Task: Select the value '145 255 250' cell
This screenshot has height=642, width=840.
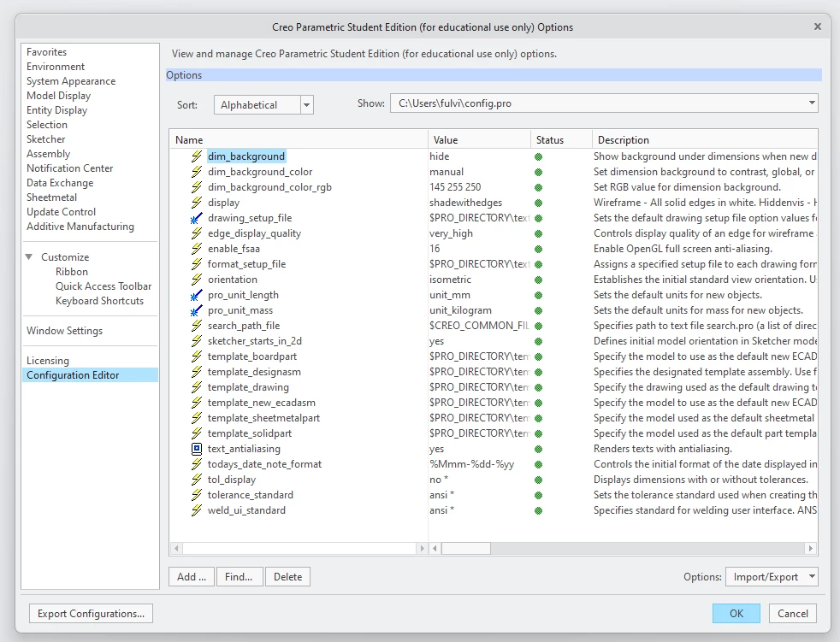Action: coord(455,187)
